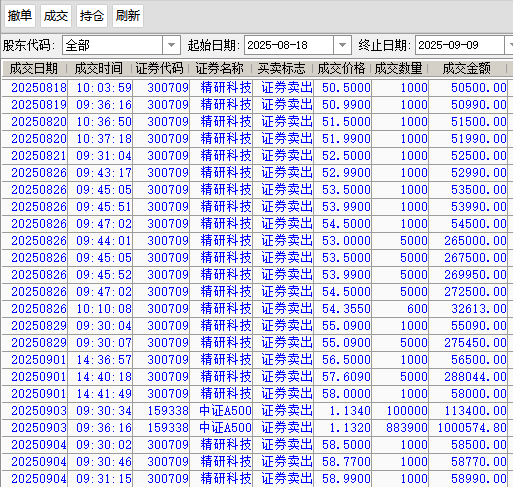
Task: Click the 撤单 button
Action: (x=20, y=16)
